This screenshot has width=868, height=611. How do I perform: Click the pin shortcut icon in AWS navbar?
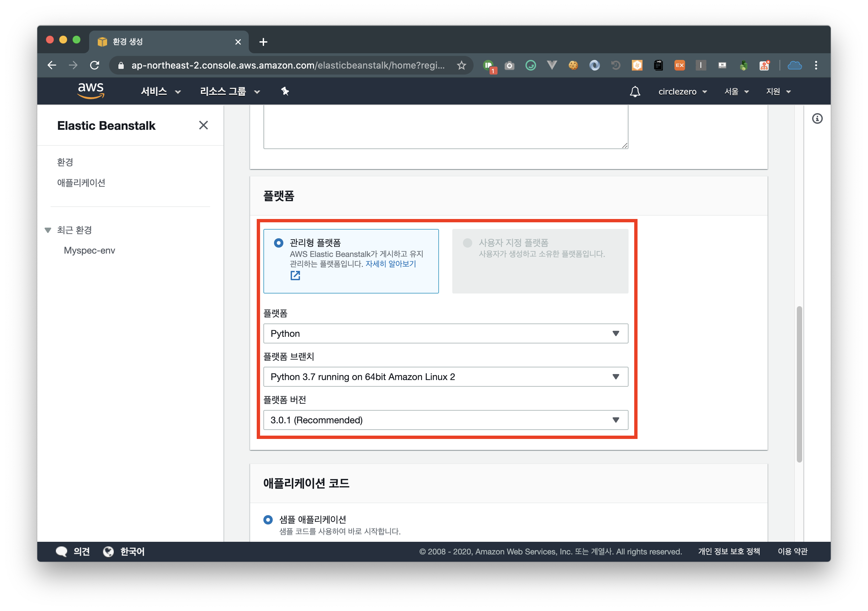[x=285, y=91]
